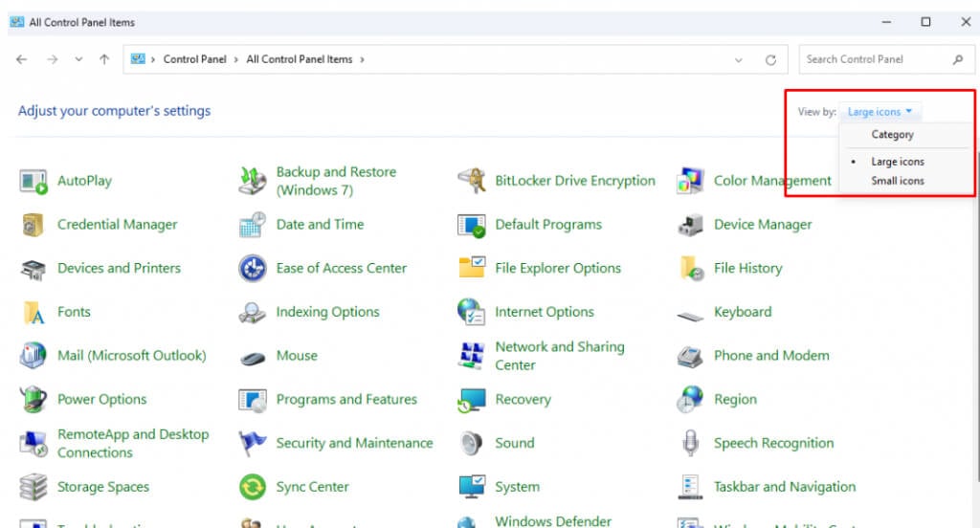
Task: Click the Device Manager icon
Action: (x=690, y=225)
